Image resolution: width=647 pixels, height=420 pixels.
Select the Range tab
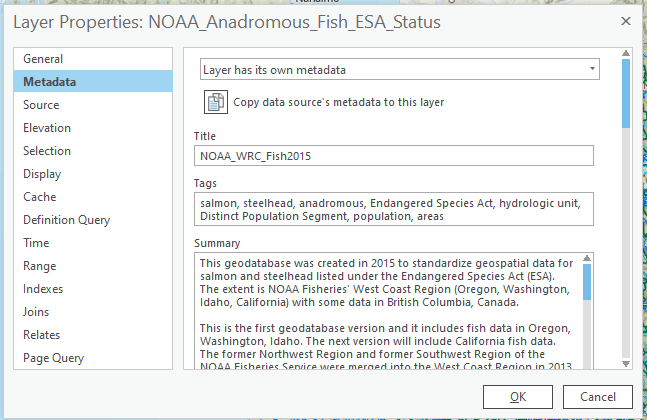click(x=93, y=266)
